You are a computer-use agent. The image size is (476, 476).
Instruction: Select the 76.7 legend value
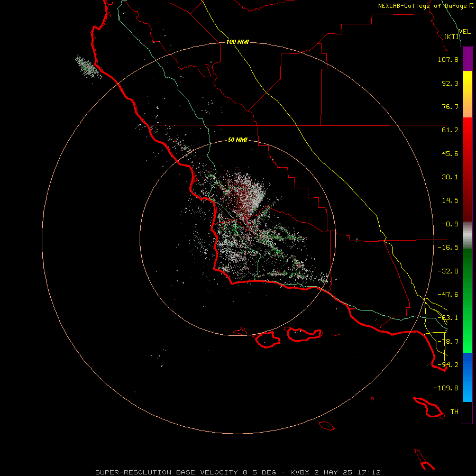coord(450,106)
